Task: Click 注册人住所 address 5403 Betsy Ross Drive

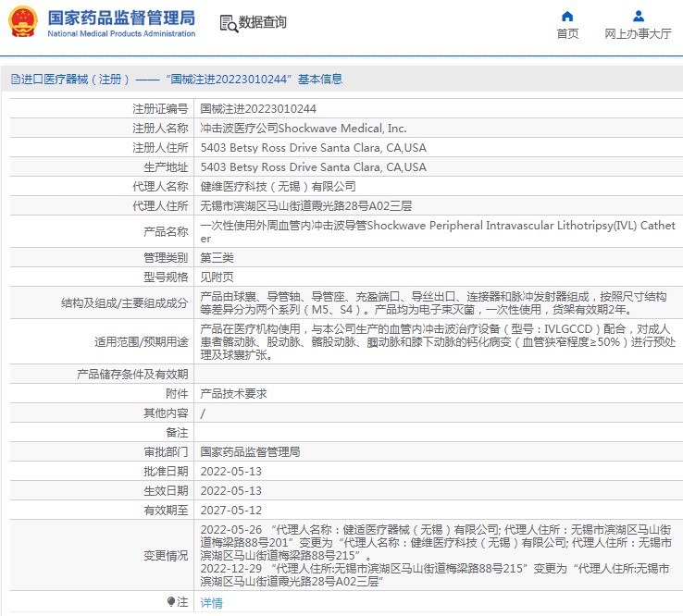Action: click(x=313, y=148)
